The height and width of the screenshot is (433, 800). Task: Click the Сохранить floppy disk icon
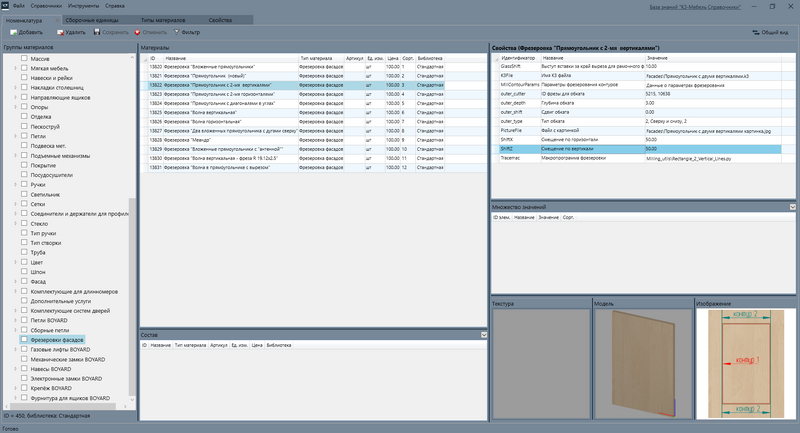point(97,32)
